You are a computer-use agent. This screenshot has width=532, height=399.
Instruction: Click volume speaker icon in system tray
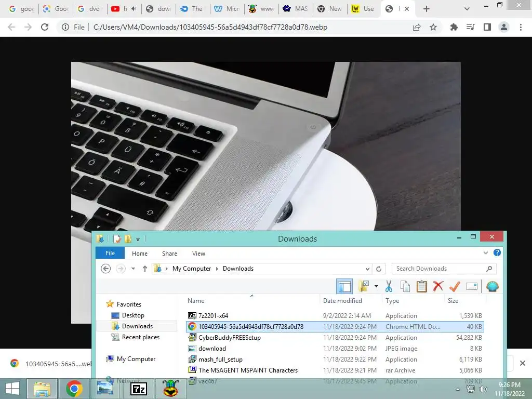[x=483, y=389]
